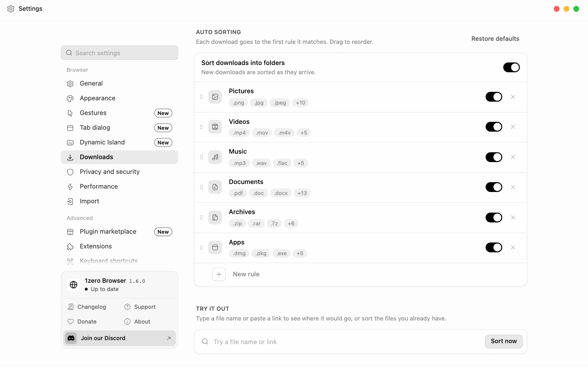This screenshot has height=368, width=588.
Task: Click the drag handle for Pictures rule
Action: 201,97
